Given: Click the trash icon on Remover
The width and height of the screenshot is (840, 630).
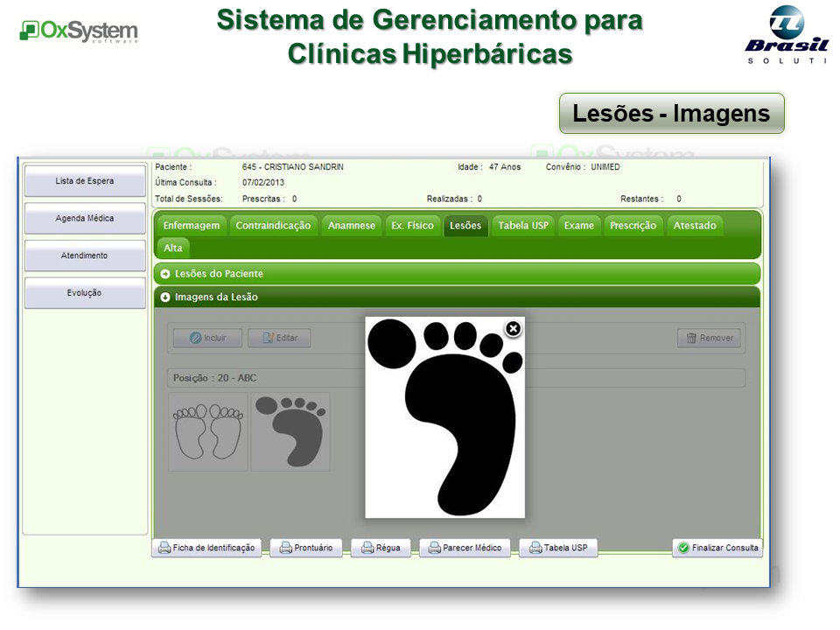Looking at the screenshot, I should pyautogui.click(x=690, y=339).
